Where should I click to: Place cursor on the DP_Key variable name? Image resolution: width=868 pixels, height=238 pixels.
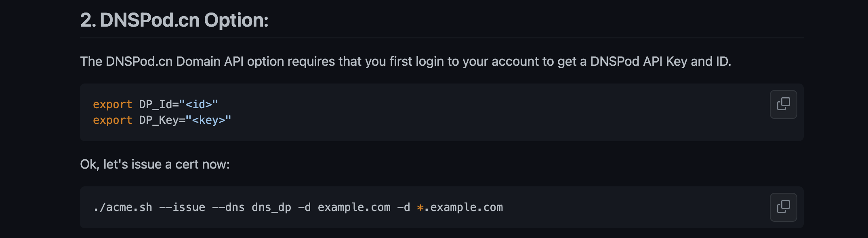(159, 120)
